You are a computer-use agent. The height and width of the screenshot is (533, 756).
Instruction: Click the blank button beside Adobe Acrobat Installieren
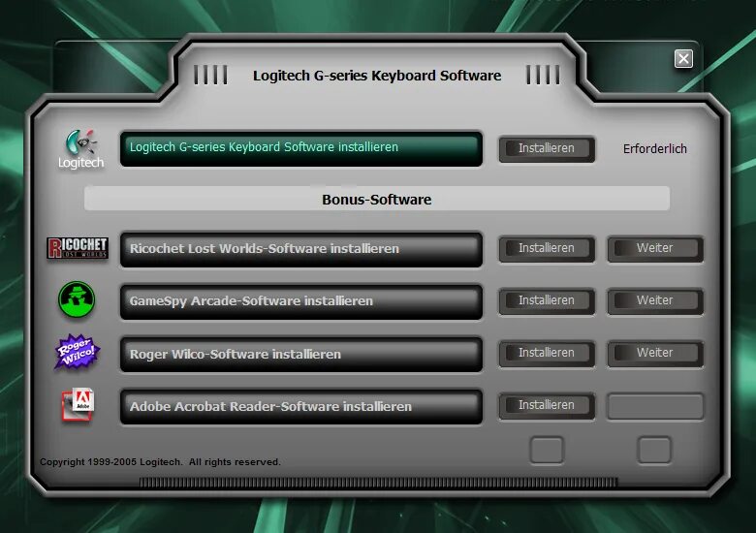[x=655, y=406]
